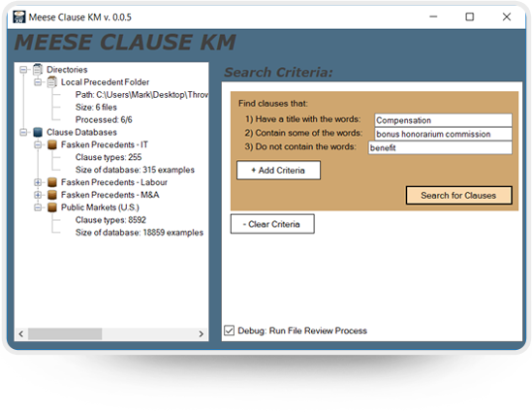Expand the Fasken Precedents - Labour node

[38, 182]
